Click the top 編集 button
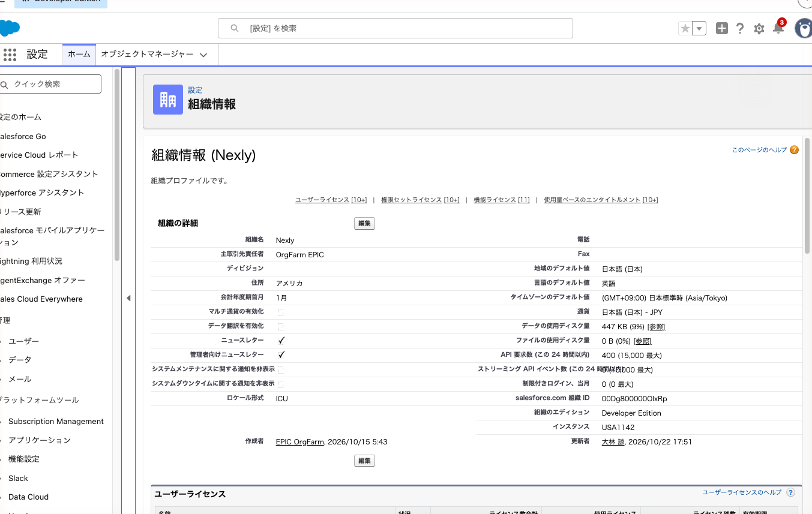Viewport: 812px width, 514px height. pyautogui.click(x=364, y=224)
